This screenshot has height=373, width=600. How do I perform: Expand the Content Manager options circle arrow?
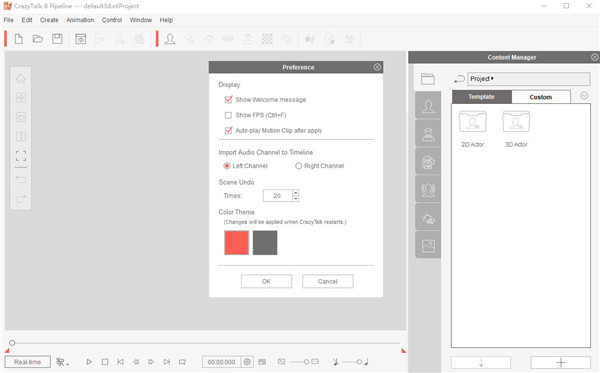584,96
